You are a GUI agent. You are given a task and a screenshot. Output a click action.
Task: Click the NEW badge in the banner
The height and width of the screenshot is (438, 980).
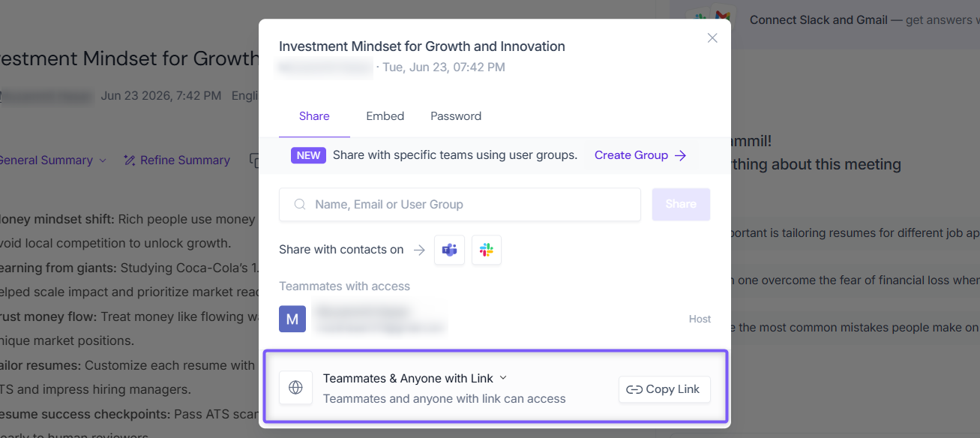308,155
